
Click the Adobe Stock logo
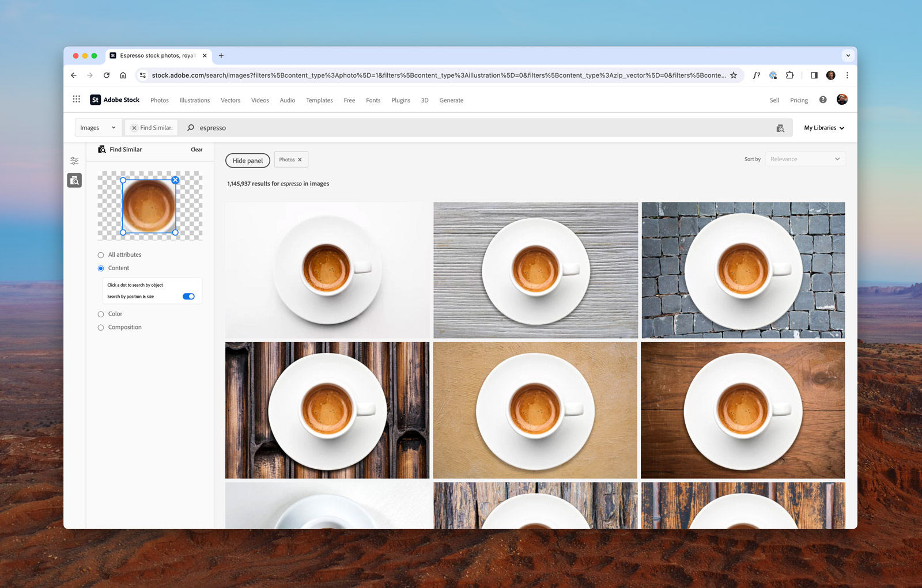(x=115, y=100)
